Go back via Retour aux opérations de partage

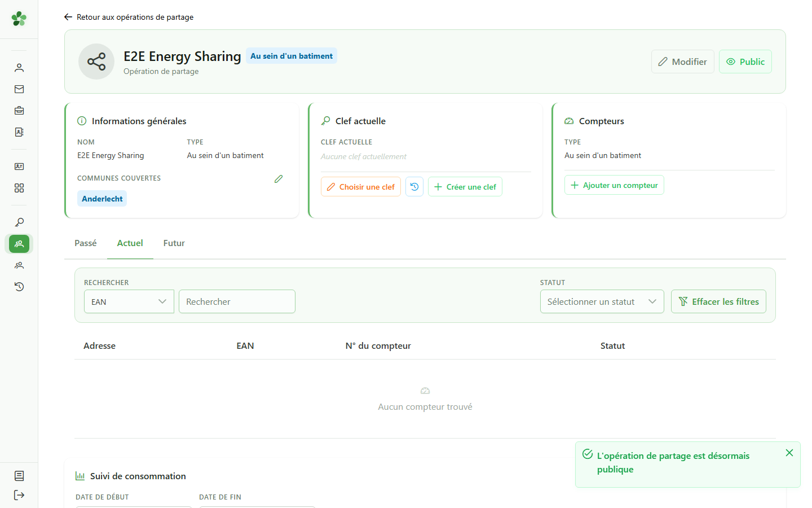tap(129, 17)
